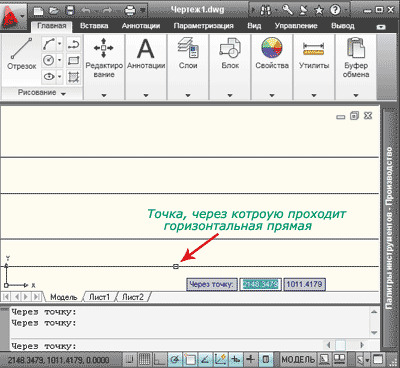Select the Отрезок line tool
The height and width of the screenshot is (368, 400).
[22, 54]
